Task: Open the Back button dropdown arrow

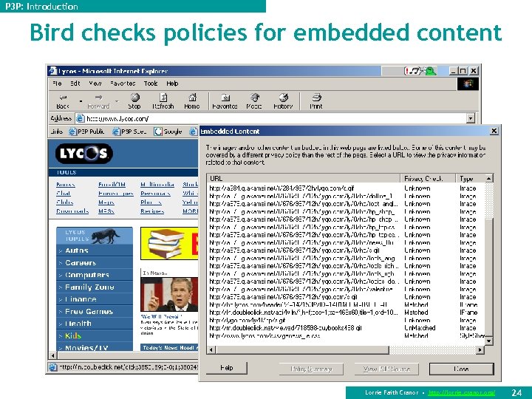Action: pyautogui.click(x=81, y=101)
